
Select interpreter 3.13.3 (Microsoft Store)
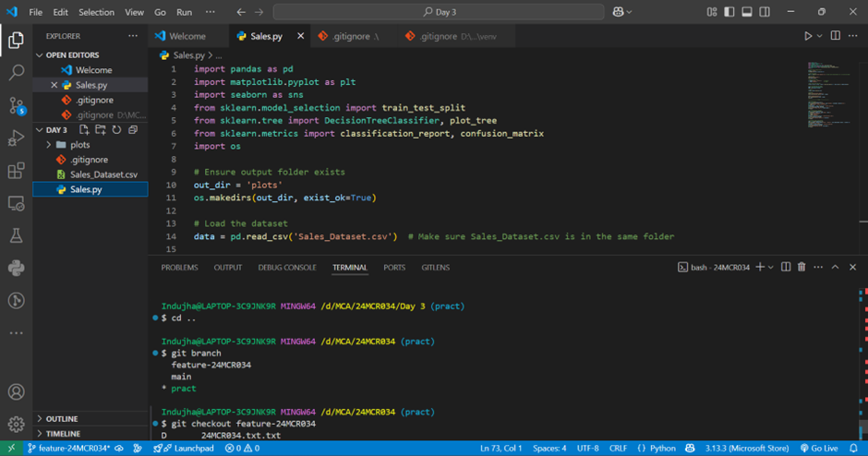(747, 449)
